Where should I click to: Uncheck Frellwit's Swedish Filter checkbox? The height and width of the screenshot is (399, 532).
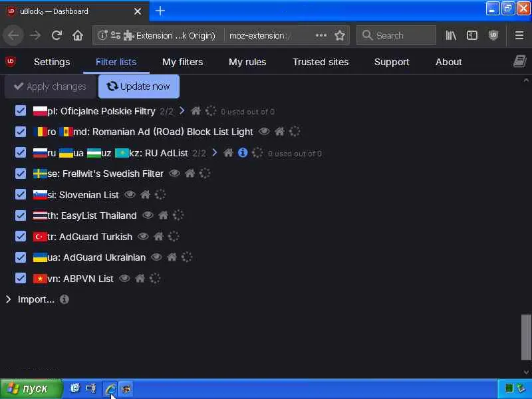pyautogui.click(x=21, y=174)
